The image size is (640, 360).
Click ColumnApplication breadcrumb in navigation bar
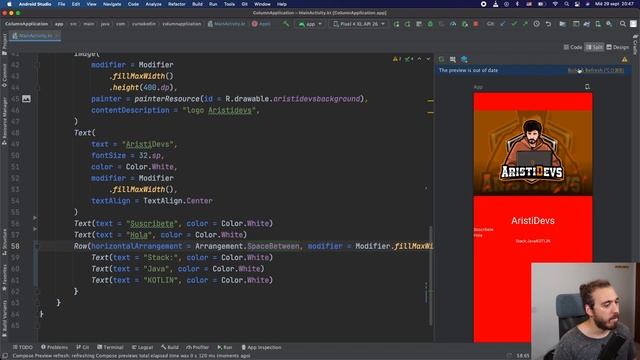click(x=27, y=24)
